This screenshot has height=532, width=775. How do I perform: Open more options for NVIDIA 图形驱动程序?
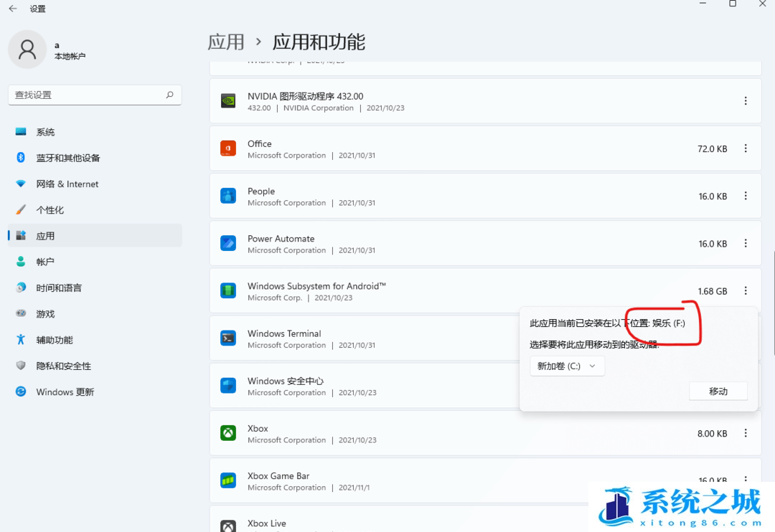click(746, 101)
